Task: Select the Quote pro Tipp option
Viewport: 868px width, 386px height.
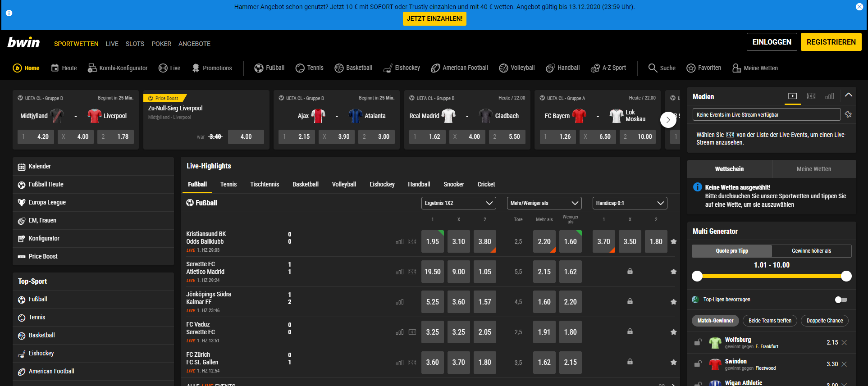Action: 732,251
